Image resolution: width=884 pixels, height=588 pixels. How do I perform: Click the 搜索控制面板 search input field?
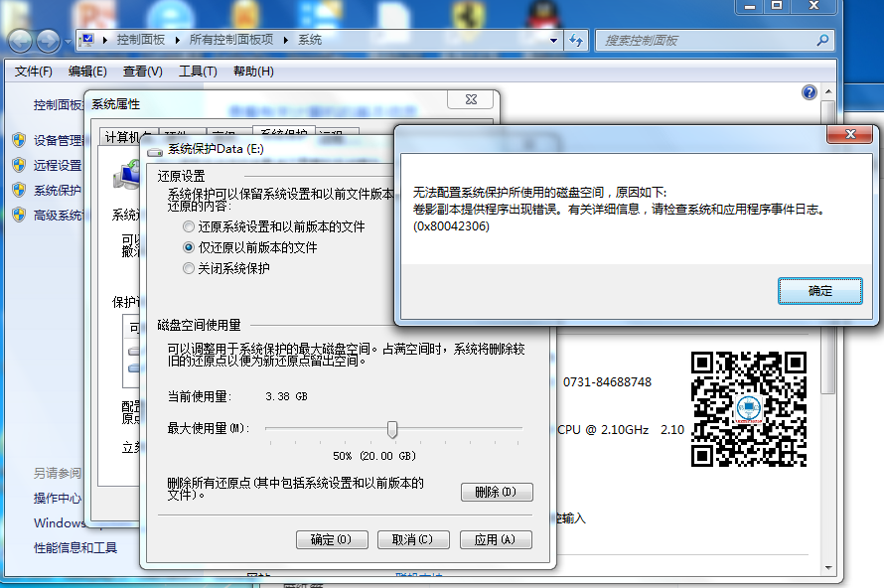(705, 41)
